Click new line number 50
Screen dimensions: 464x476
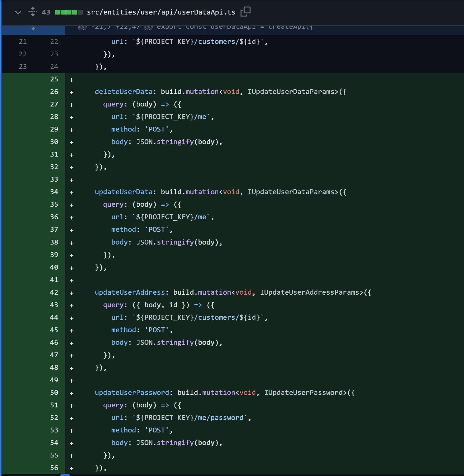pyautogui.click(x=54, y=393)
